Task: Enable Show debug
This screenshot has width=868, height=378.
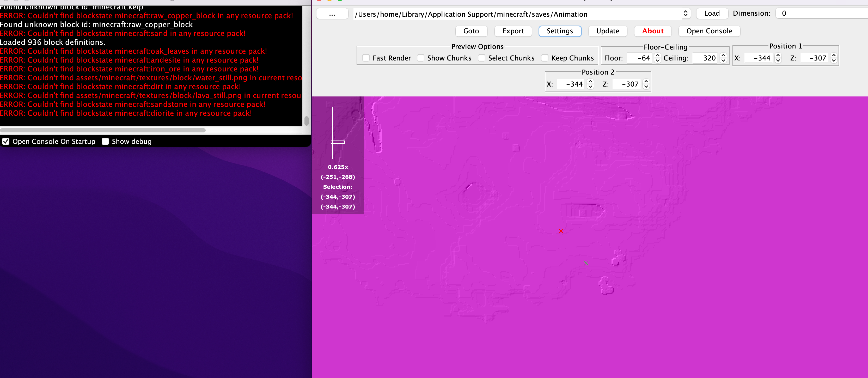Action: 105,142
